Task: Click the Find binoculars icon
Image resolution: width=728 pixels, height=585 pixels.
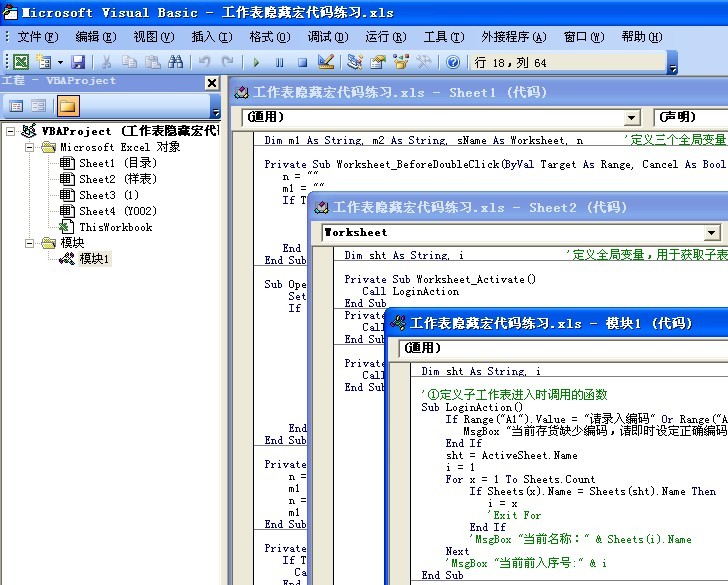Action: click(x=176, y=62)
